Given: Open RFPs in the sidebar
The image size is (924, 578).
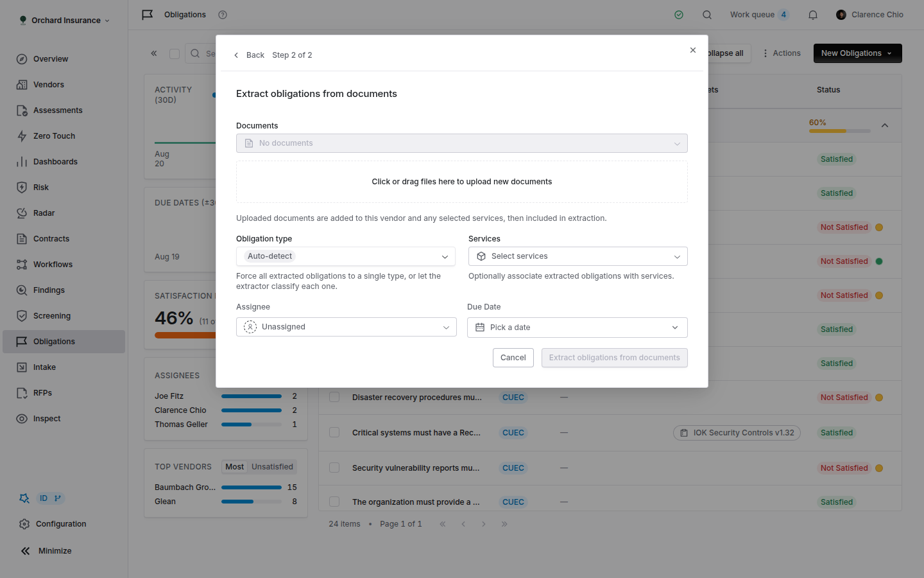Looking at the screenshot, I should click(64, 393).
